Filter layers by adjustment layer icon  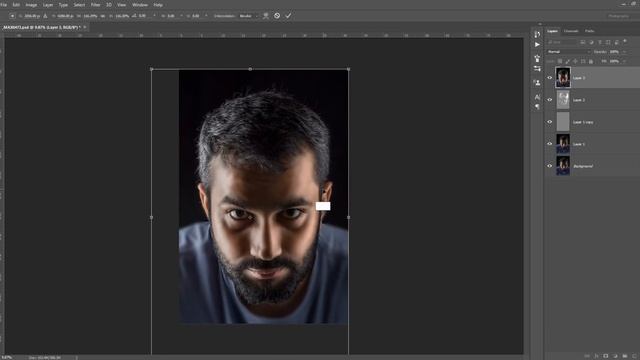591,42
